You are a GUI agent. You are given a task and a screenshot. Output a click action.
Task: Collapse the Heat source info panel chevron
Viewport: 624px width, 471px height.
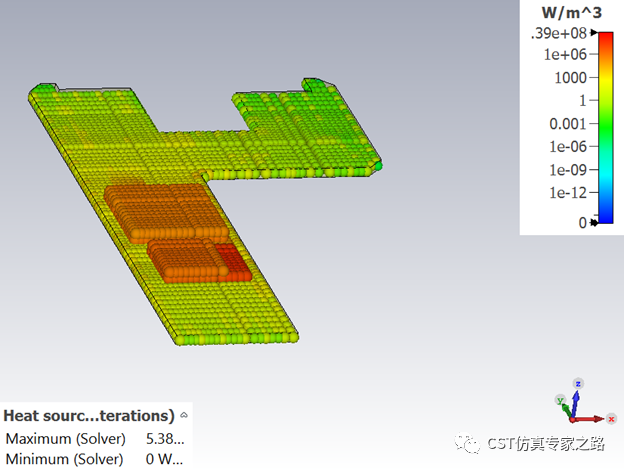point(184,415)
